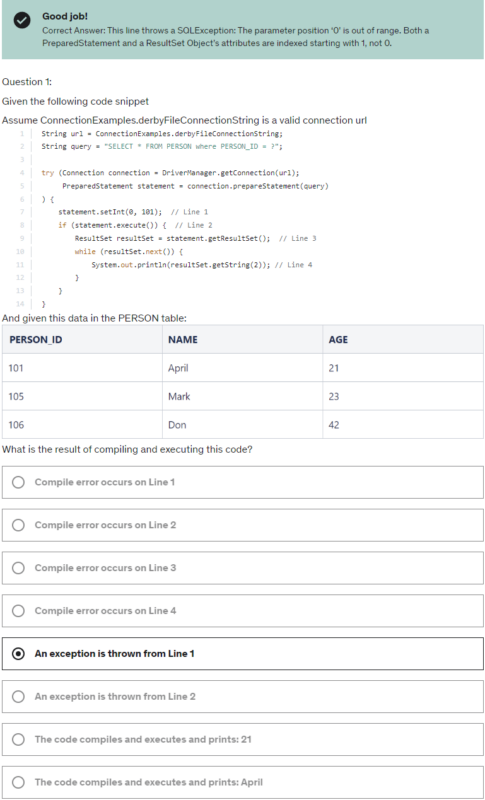Select radio for Compile error on Line 4
This screenshot has height=800, width=485.
point(18,611)
